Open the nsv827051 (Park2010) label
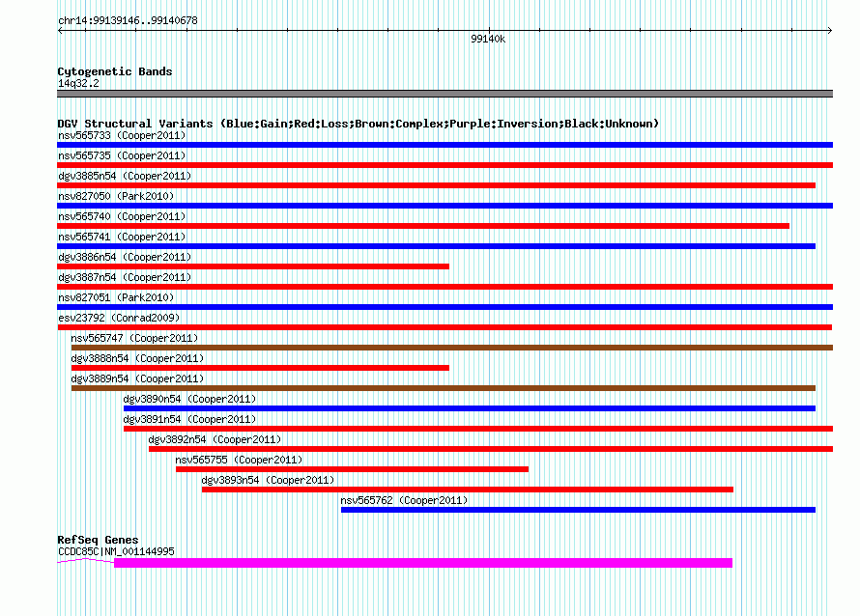 pyautogui.click(x=116, y=297)
